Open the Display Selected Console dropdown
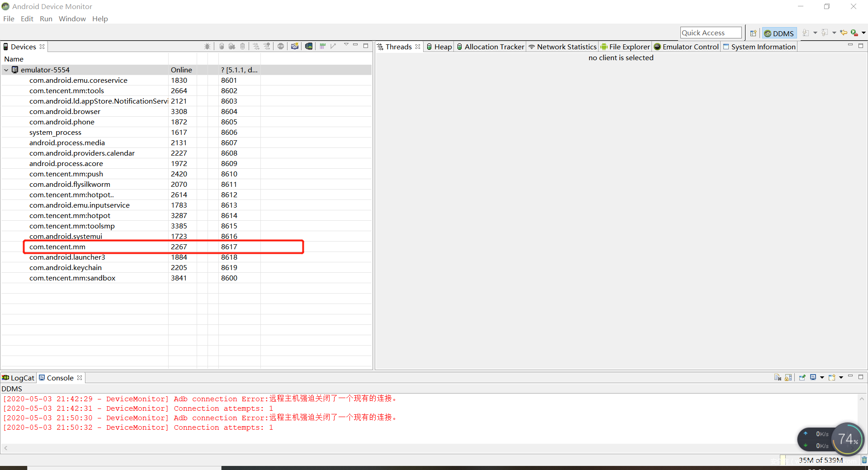868x470 pixels. (822, 378)
